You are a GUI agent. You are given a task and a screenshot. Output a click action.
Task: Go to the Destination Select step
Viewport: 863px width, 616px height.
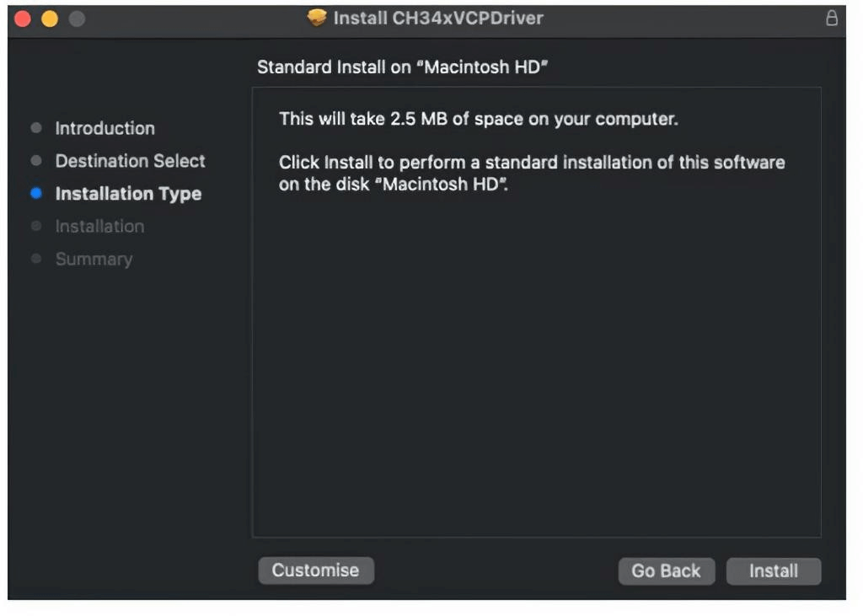130,160
